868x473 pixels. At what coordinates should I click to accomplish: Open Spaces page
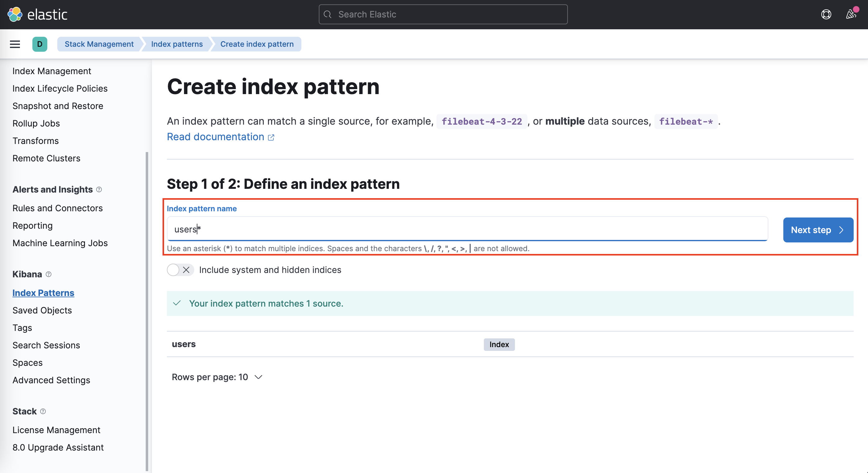point(28,363)
